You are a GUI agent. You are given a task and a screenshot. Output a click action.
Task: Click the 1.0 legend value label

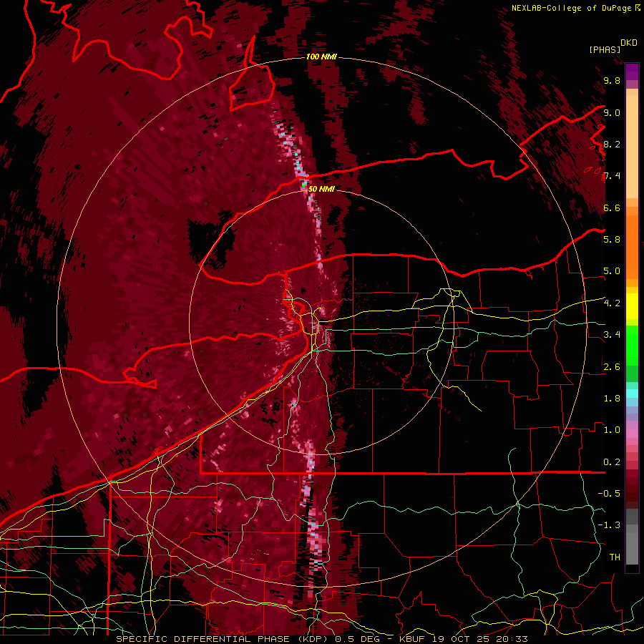click(x=612, y=429)
